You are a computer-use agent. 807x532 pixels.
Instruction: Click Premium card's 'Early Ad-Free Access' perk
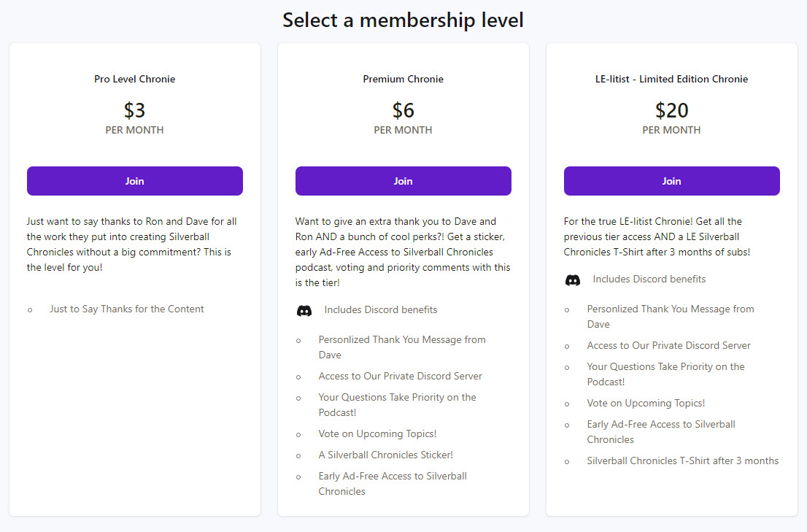[392, 484]
